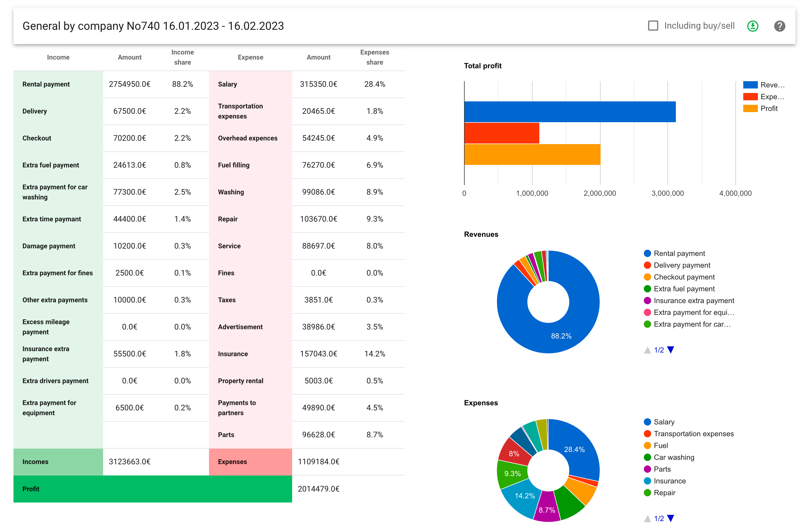Click the green download report icon

[x=753, y=26]
